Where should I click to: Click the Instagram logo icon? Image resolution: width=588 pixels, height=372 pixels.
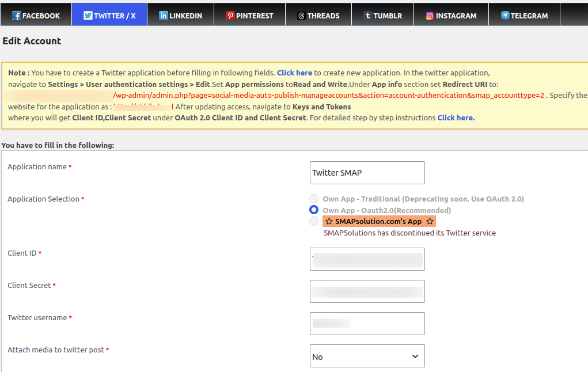430,16
